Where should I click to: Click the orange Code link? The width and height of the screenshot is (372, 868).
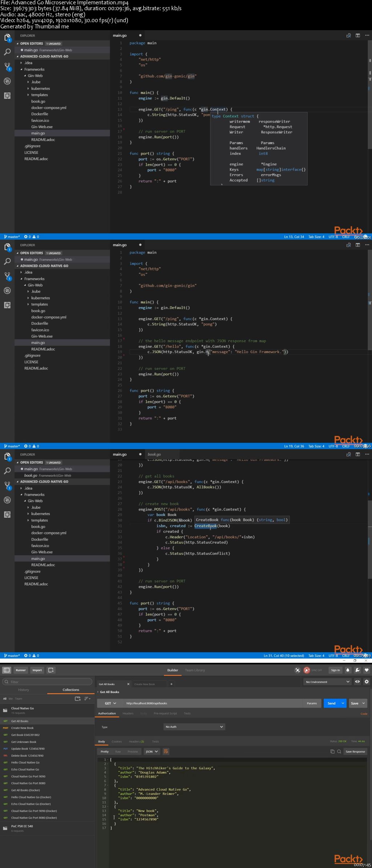coord(364,714)
